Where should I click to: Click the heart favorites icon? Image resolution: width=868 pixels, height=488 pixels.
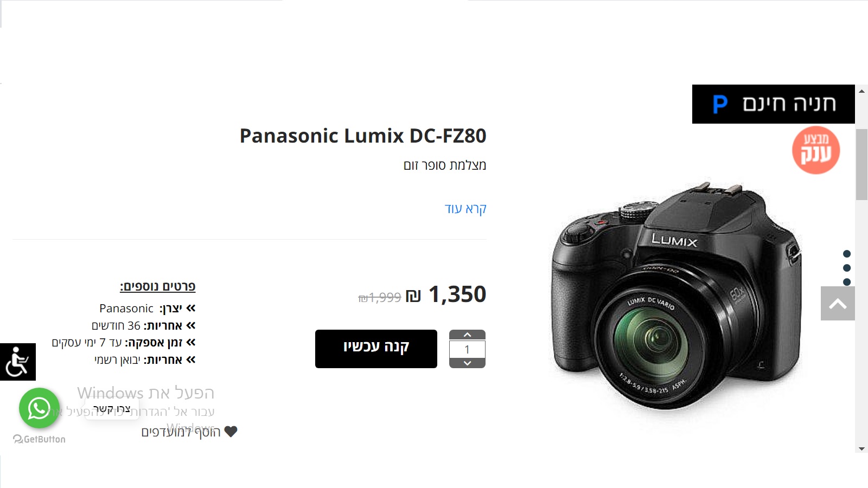coord(231,432)
